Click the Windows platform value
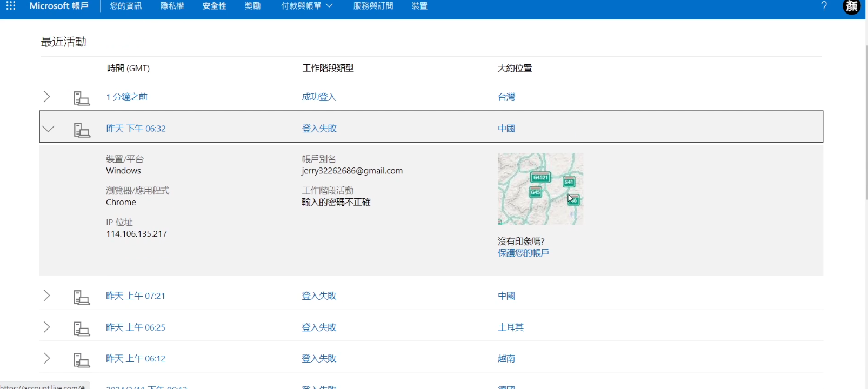This screenshot has height=389, width=868. point(123,171)
